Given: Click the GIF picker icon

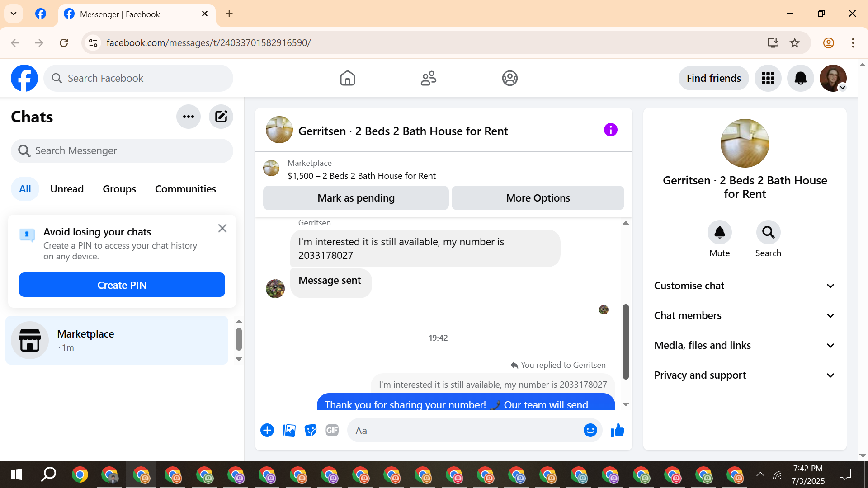Looking at the screenshot, I should point(332,431).
